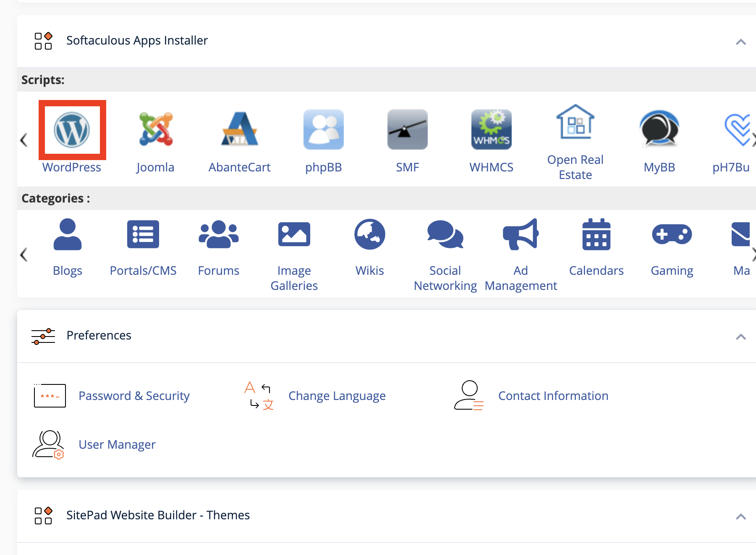Open the WordPress script icon

click(72, 130)
